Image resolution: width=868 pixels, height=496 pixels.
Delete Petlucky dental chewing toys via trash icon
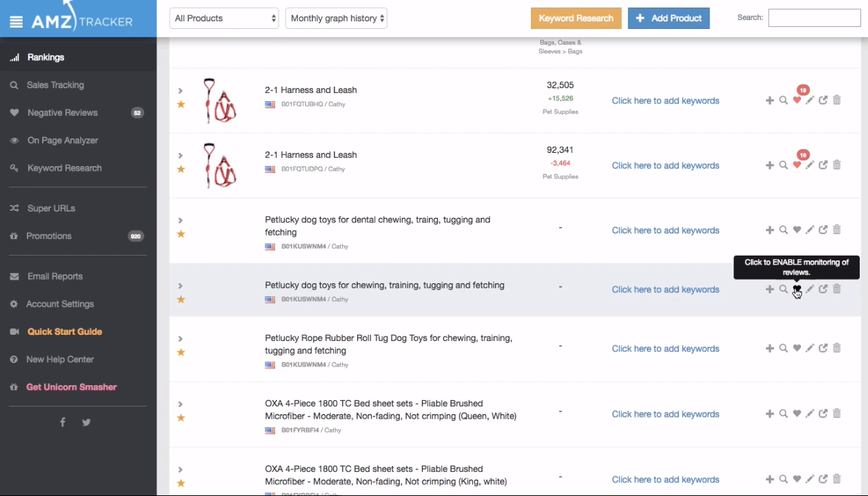tap(837, 230)
